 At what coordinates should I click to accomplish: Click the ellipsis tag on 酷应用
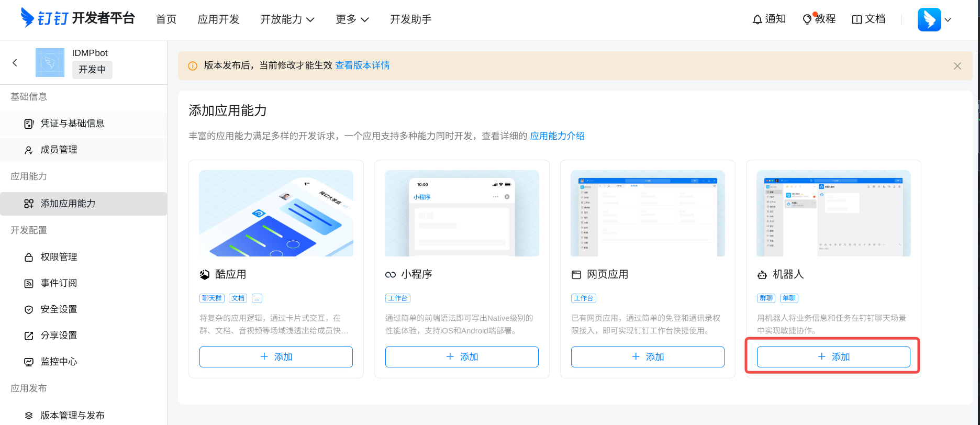[257, 298]
